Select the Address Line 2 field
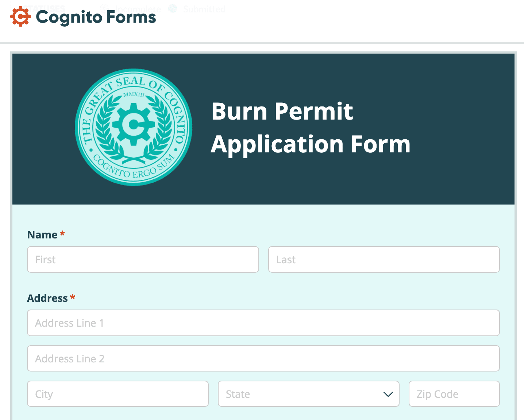This screenshot has width=524, height=420. pos(263,358)
